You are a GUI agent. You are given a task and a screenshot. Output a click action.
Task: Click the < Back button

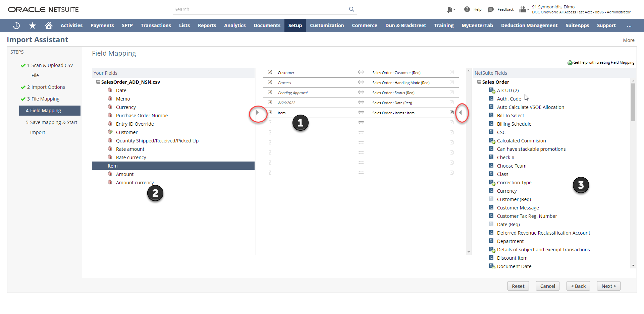coord(578,286)
